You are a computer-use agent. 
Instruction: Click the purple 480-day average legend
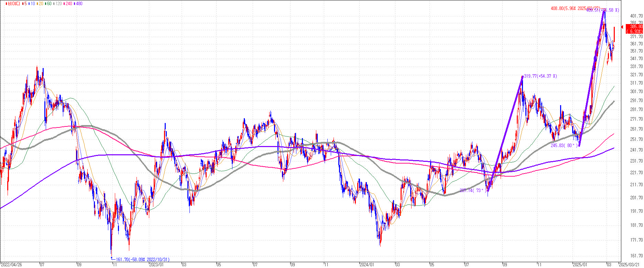[x=78, y=3]
